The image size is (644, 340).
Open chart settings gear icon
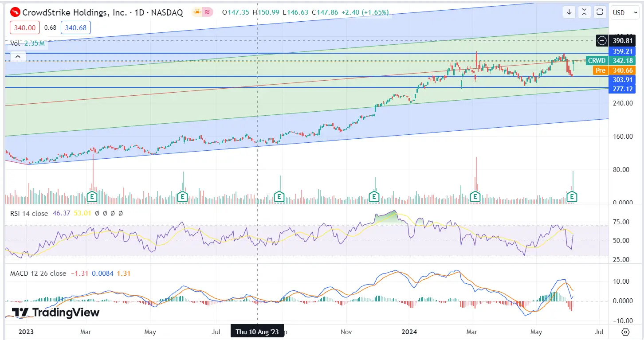(625, 332)
